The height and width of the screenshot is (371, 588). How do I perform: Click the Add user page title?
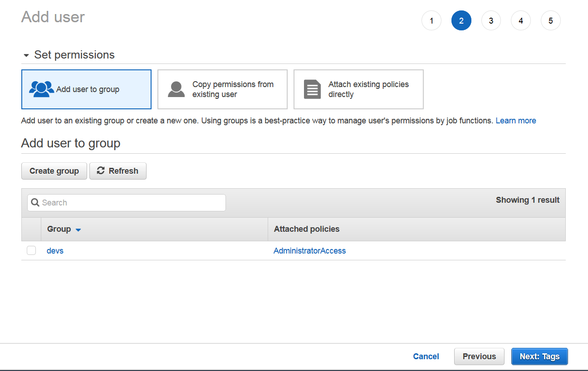pyautogui.click(x=53, y=17)
